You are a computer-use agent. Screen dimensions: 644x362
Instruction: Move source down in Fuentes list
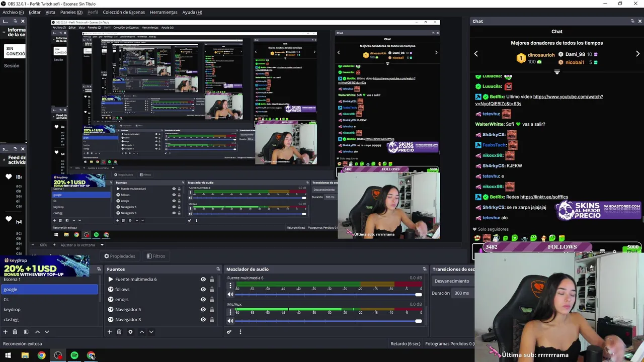[151, 332]
